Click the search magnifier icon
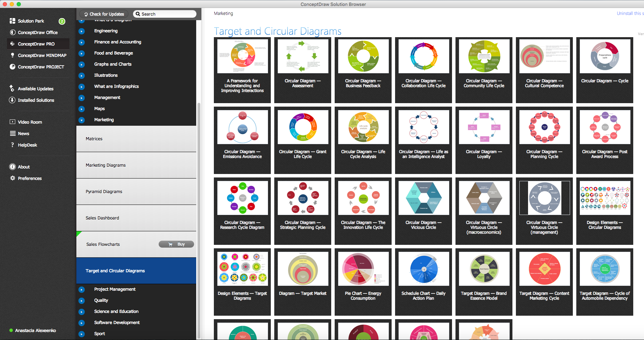Screen dimensions: 644x340 [138, 14]
